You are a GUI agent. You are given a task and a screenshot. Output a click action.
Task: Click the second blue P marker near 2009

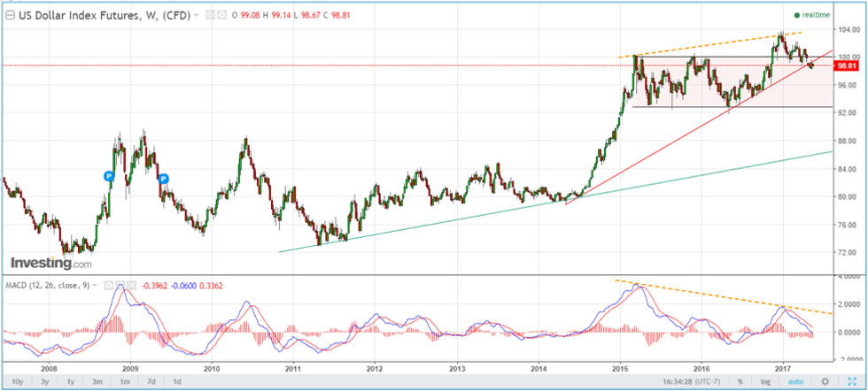pyautogui.click(x=164, y=178)
